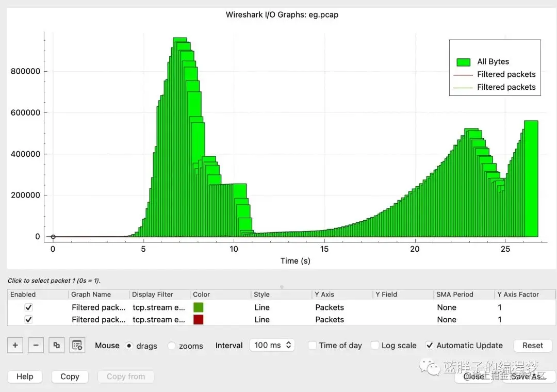
Task: Select Line style cell in green graph row
Action: tap(282, 307)
